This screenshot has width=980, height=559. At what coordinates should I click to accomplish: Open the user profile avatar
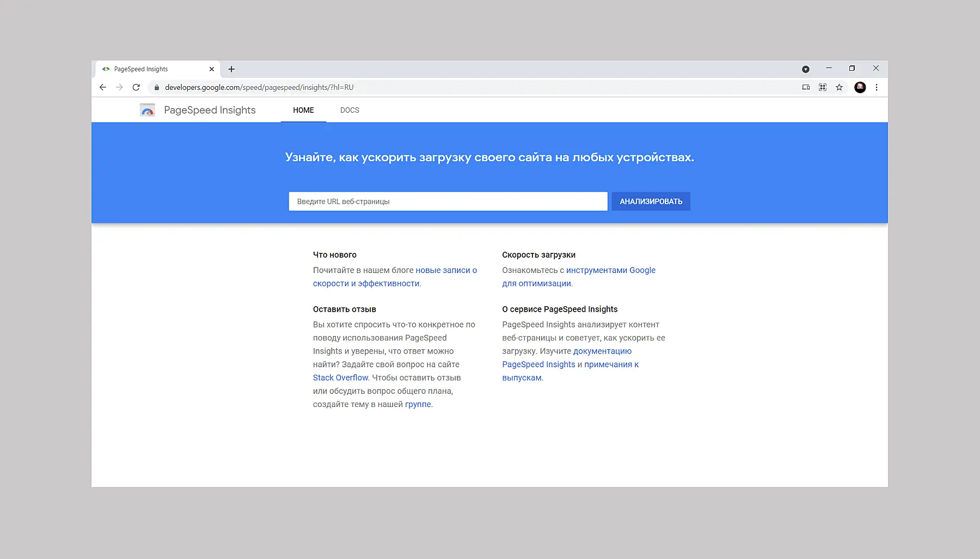[x=860, y=87]
